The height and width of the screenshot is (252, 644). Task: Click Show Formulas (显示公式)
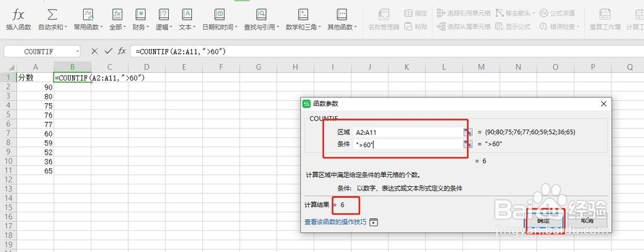513,26
